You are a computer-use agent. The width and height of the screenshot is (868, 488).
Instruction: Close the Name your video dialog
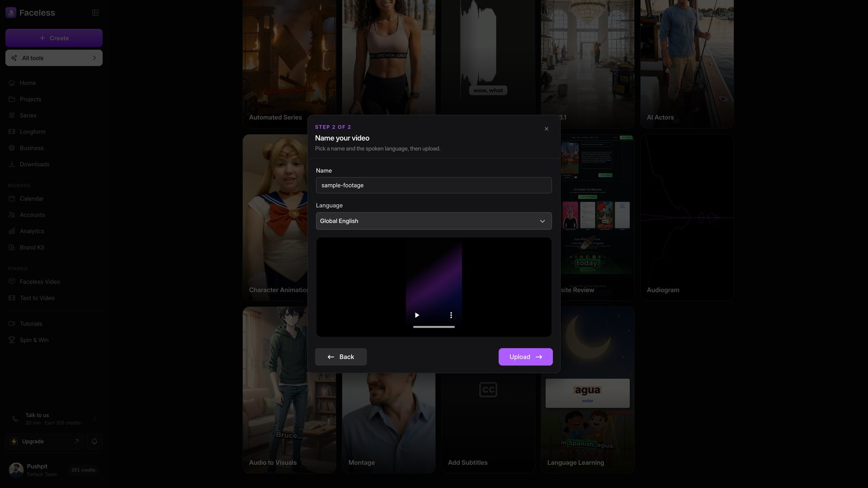point(546,129)
